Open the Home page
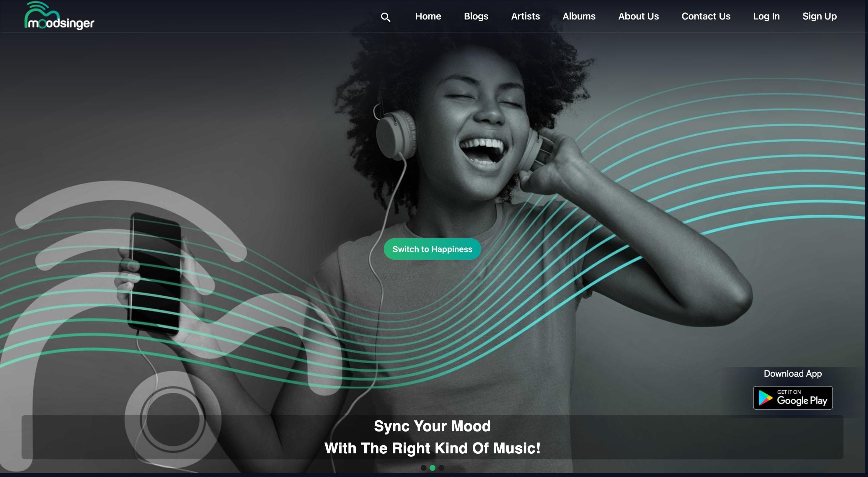Viewport: 868px width, 477px height. pyautogui.click(x=428, y=16)
